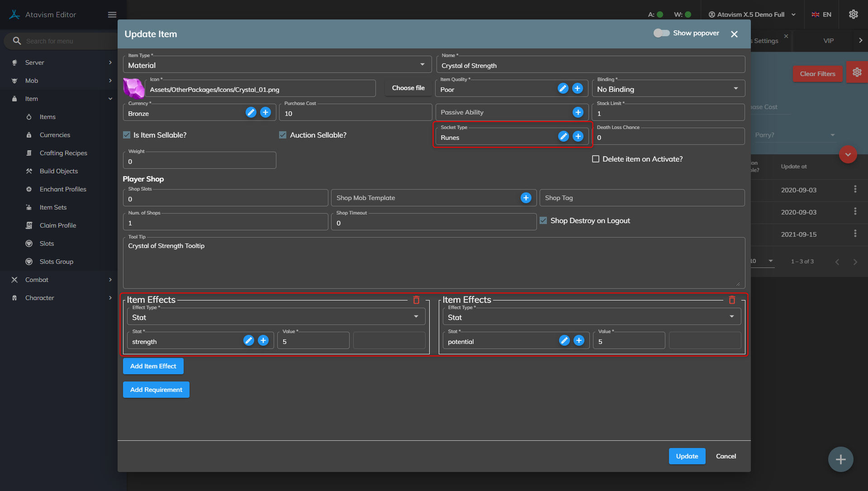Image resolution: width=868 pixels, height=491 pixels.
Task: Toggle the Show popover switch
Action: click(661, 33)
